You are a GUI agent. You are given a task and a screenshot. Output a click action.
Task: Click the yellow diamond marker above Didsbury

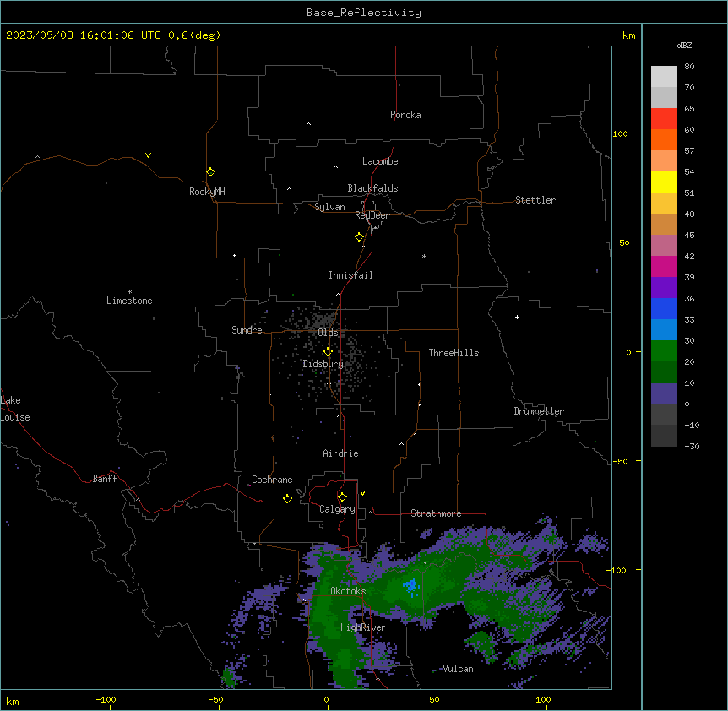point(328,352)
